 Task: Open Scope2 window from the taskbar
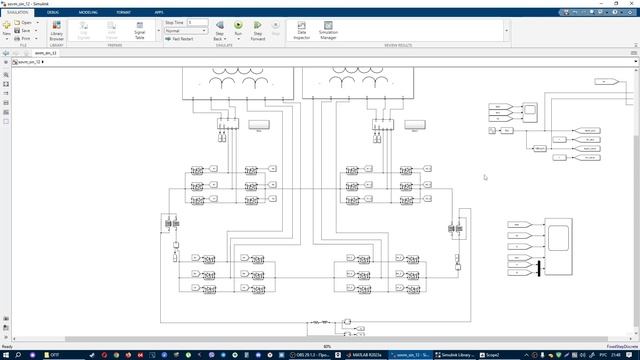[490, 355]
